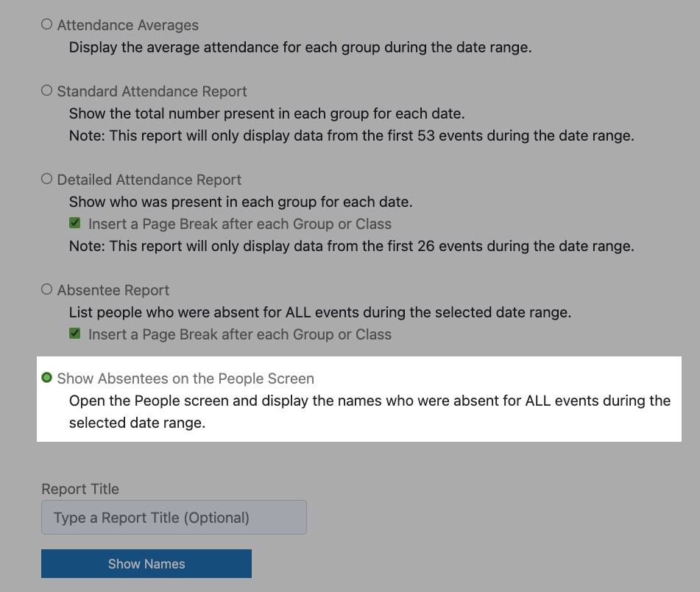
Task: Click the "Absentee Report" label text
Action: (113, 291)
